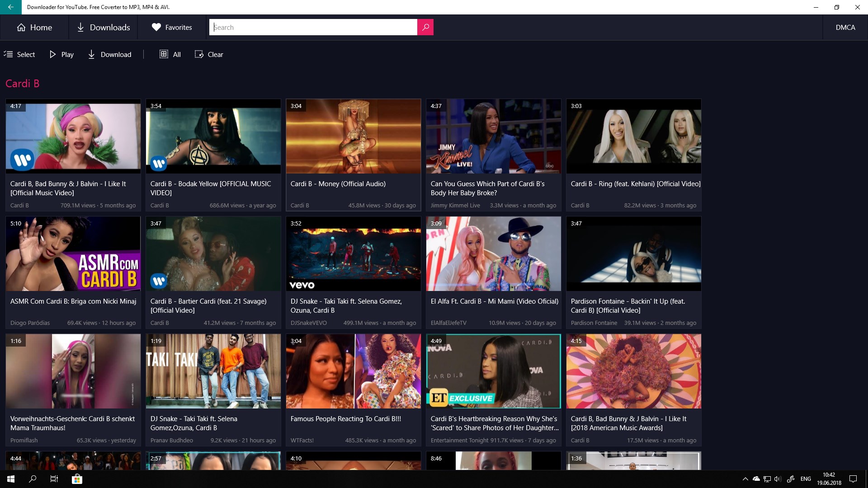
Task: Open the El Alfa Mi Mami thumbnail
Action: [494, 253]
